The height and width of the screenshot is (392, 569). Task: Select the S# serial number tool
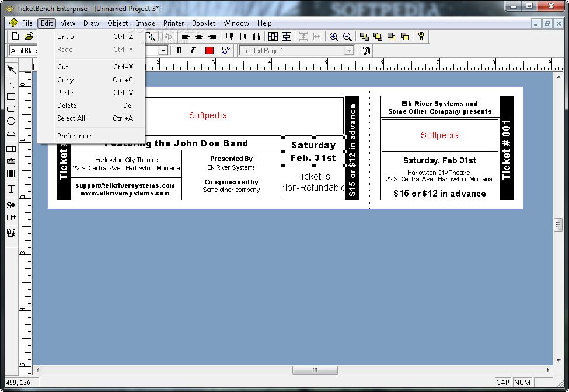[11, 205]
